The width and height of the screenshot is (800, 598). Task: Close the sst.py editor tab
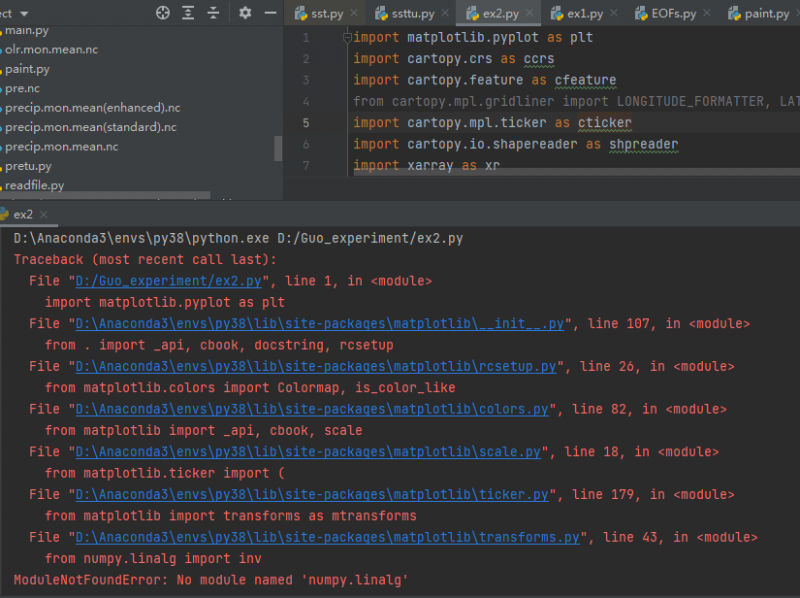[x=354, y=14]
